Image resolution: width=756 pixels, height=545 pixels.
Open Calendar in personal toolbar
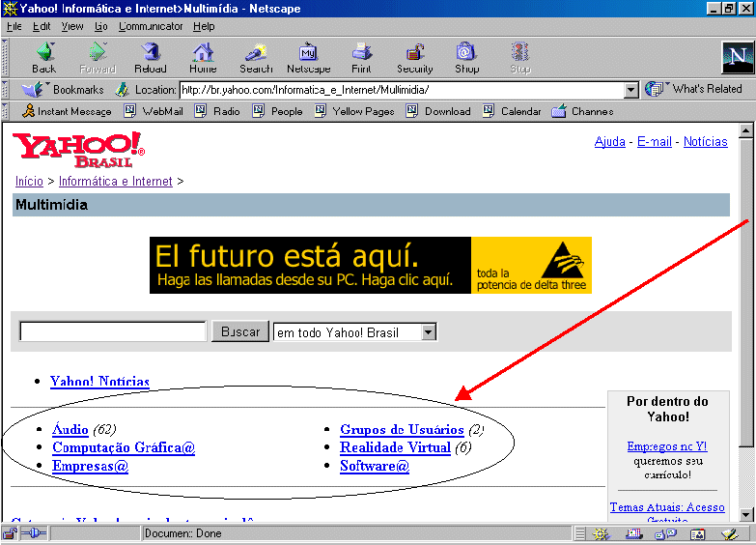512,111
